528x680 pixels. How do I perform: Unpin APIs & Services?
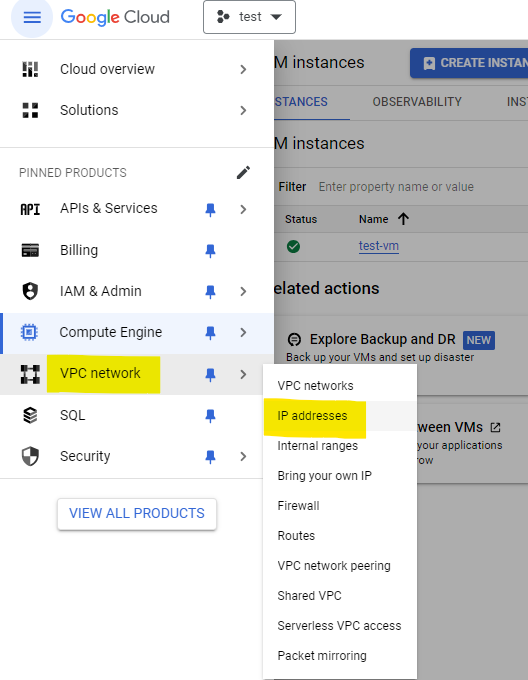tap(210, 209)
